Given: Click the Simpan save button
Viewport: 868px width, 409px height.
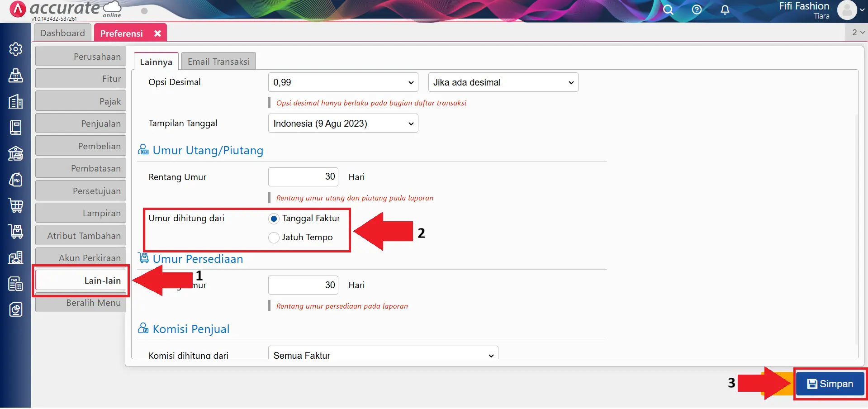Looking at the screenshot, I should [830, 384].
